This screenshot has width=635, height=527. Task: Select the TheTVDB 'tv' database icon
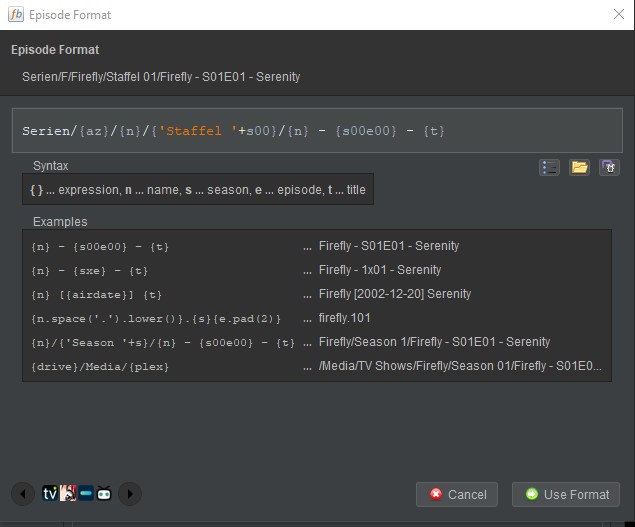pos(50,493)
